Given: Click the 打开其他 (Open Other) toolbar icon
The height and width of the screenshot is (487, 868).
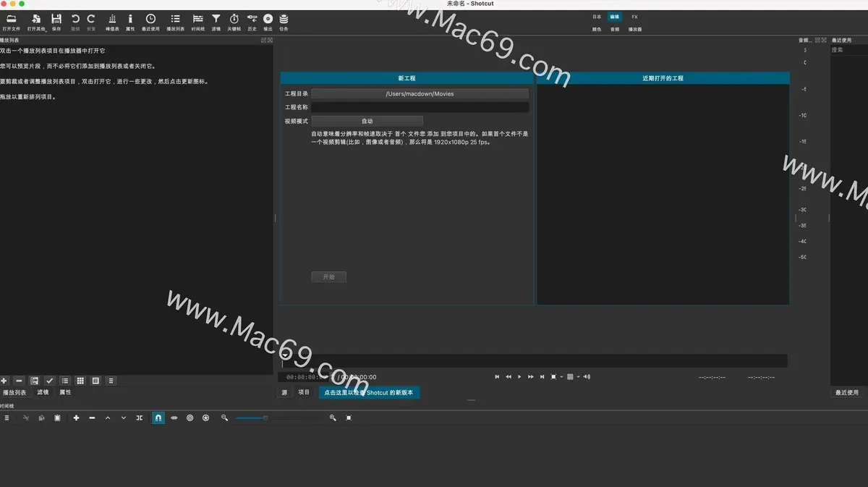Looking at the screenshot, I should pyautogui.click(x=35, y=22).
